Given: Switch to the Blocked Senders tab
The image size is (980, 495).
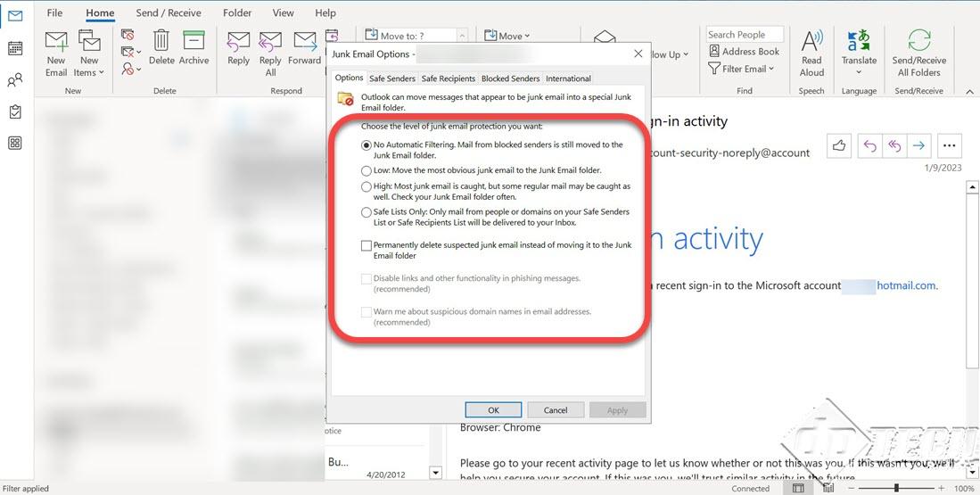Looking at the screenshot, I should (510, 78).
